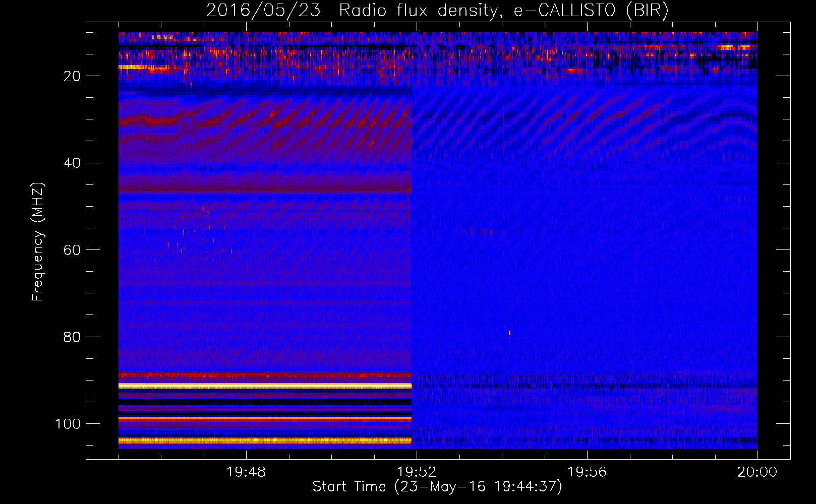Screen dimensions: 816x504
Task: Click the 40 MHz frequency tick label
Action: coord(72,163)
